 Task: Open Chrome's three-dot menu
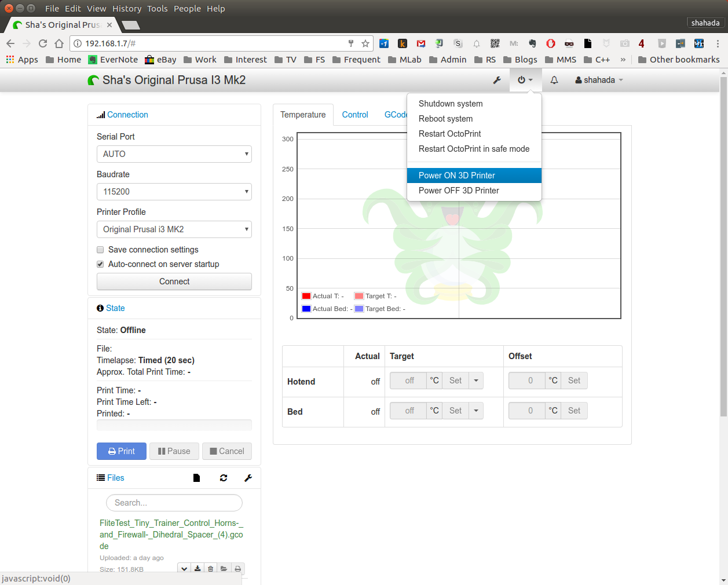point(718,43)
